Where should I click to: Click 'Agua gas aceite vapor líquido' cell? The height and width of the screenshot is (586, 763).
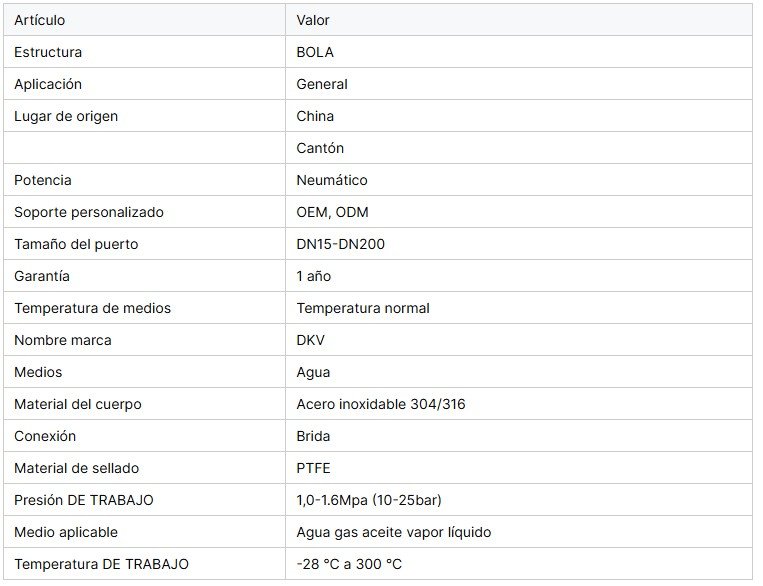pos(394,532)
